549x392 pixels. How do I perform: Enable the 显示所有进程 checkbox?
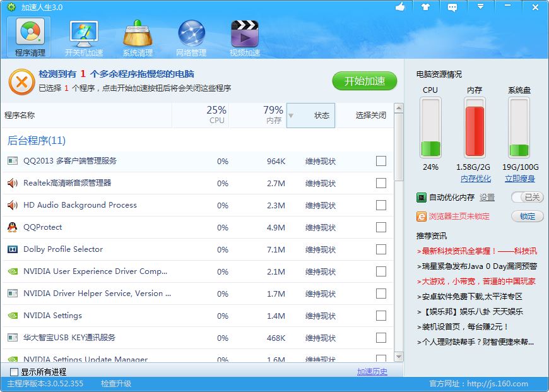click(14, 372)
